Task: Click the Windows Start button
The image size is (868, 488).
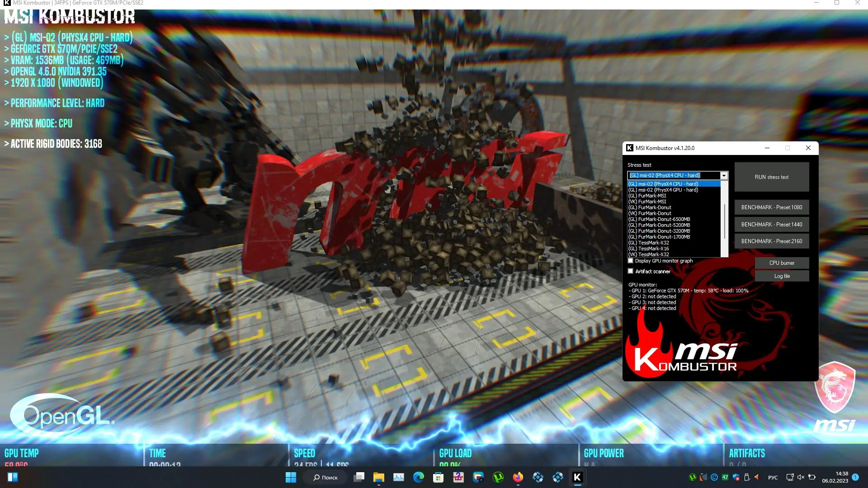Action: 291,477
